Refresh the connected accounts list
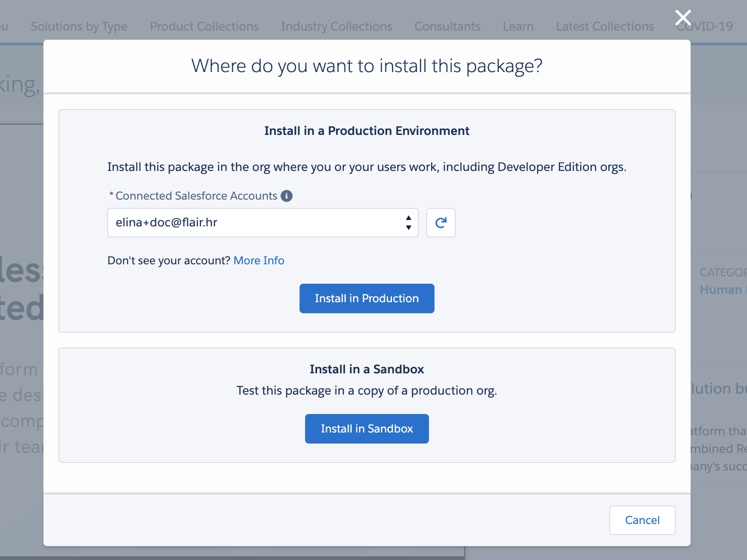The width and height of the screenshot is (747, 560). (441, 223)
